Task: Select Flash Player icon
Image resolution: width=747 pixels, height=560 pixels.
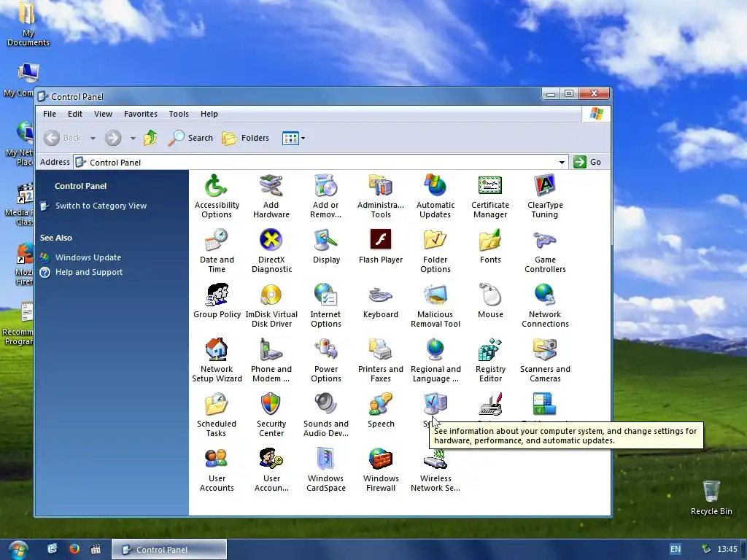Action: (381, 246)
